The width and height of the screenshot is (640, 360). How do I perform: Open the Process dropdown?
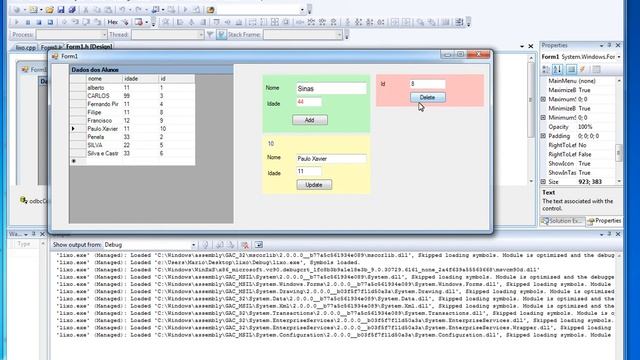104,35
